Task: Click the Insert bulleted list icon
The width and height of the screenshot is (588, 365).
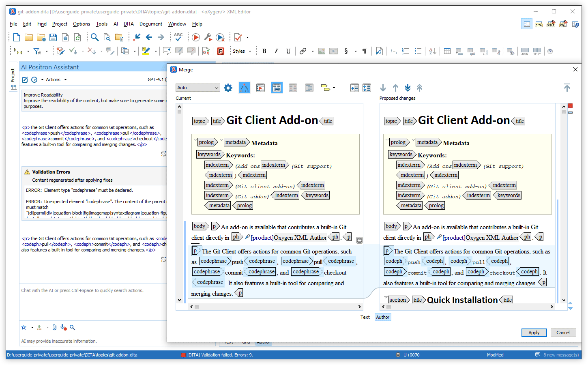Action: click(418, 51)
